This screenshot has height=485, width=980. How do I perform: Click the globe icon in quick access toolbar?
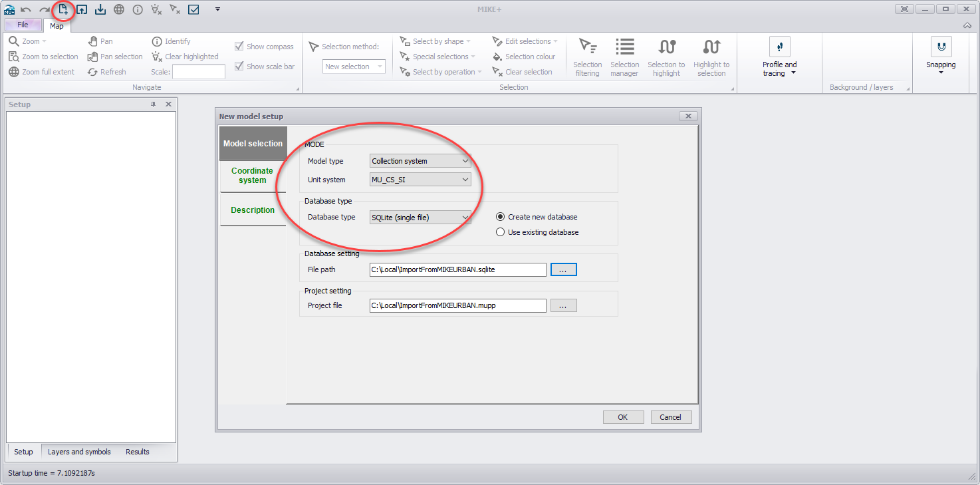click(x=118, y=9)
